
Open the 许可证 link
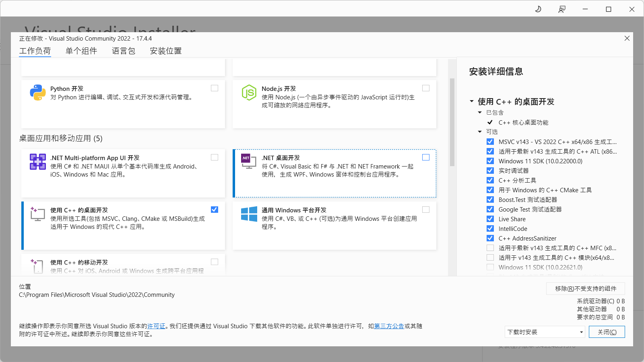(156, 326)
